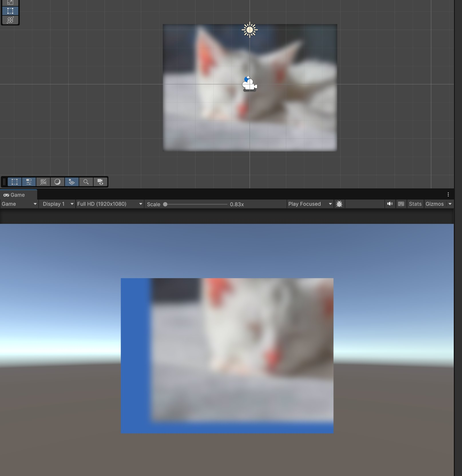Viewport: 462px width, 476px height.
Task: Click the camera visibility icon in scene toolbar
Action: (100, 182)
